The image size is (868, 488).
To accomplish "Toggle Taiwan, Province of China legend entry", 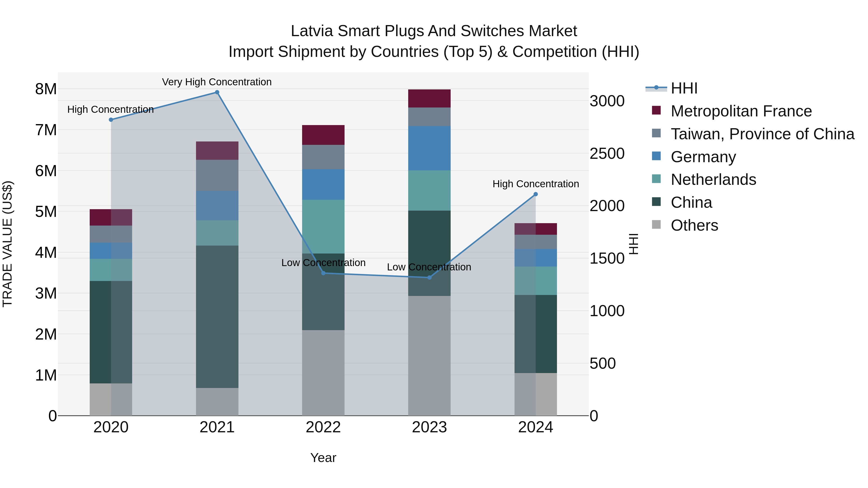I will (x=753, y=134).
